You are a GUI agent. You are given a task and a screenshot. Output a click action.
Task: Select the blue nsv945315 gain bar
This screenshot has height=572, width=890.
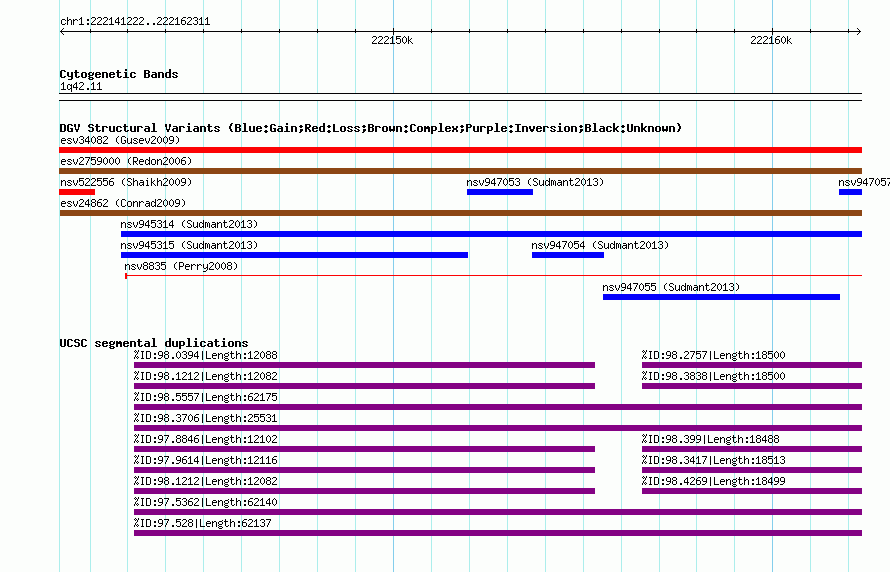(x=294, y=255)
